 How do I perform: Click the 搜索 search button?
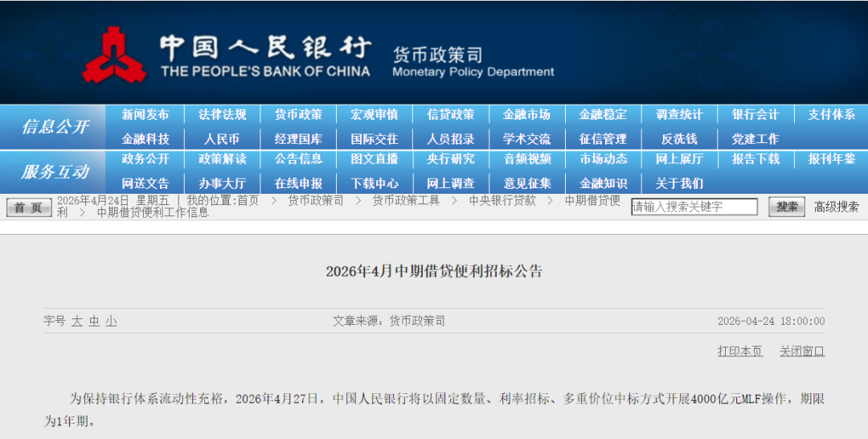[787, 207]
